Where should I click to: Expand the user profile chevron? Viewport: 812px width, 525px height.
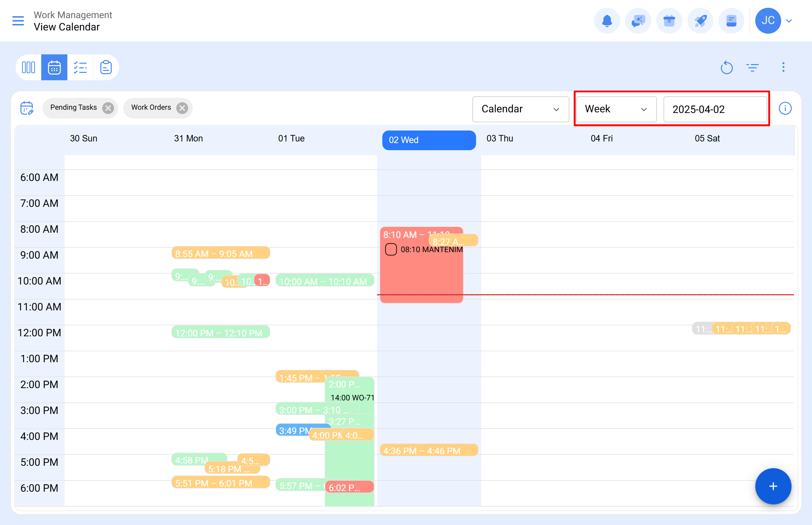pos(789,21)
